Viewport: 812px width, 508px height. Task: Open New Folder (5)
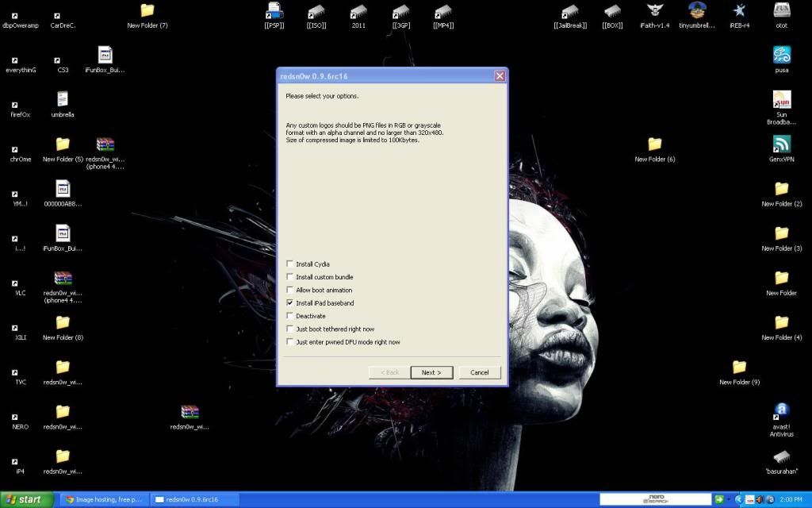[x=63, y=149]
